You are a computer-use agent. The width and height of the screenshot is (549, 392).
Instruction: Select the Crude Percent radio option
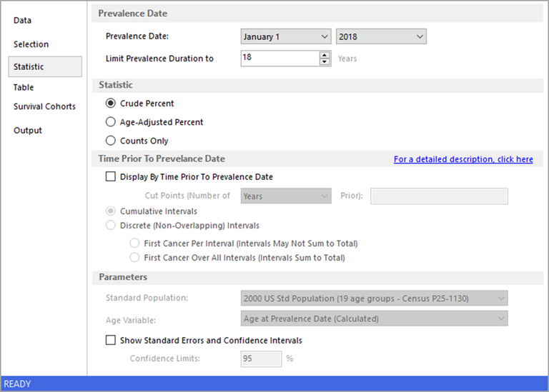(x=111, y=104)
